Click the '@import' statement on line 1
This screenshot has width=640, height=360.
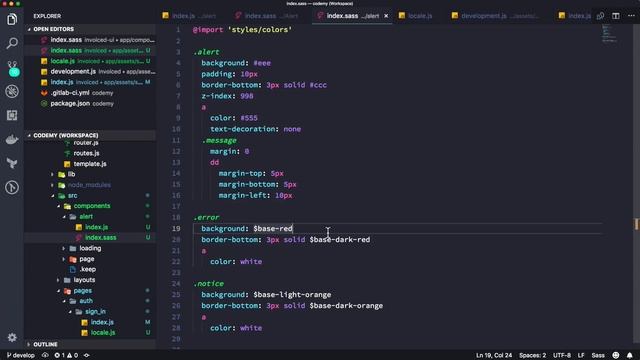208,30
